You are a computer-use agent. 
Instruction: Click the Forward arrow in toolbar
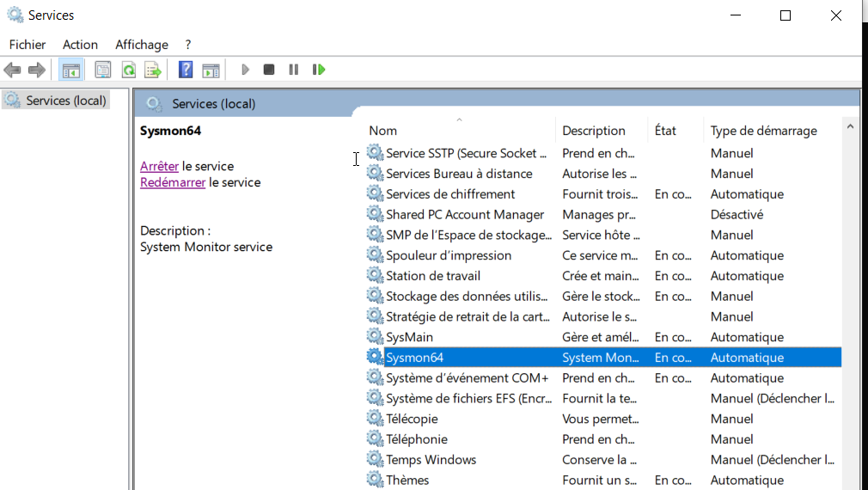point(36,70)
